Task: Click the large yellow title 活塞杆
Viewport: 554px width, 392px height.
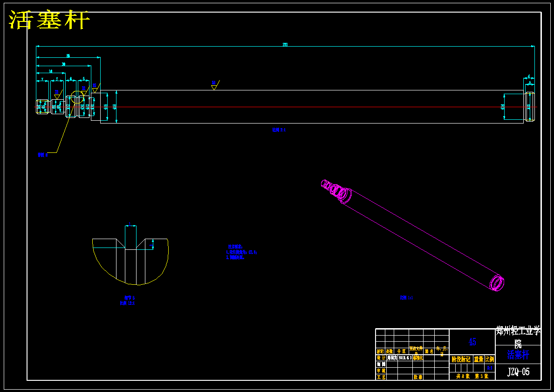Action: [x=49, y=20]
